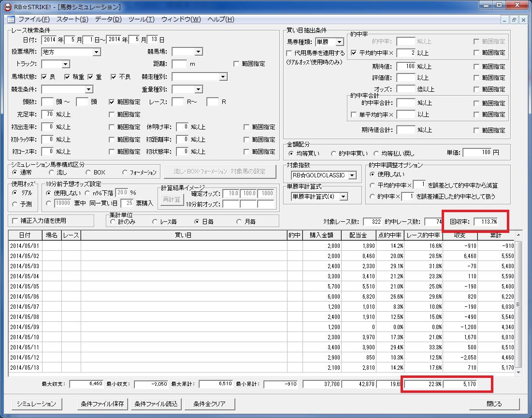Select 月毎 aggregation radio button
The width and height of the screenshot is (532, 418).
239,222
